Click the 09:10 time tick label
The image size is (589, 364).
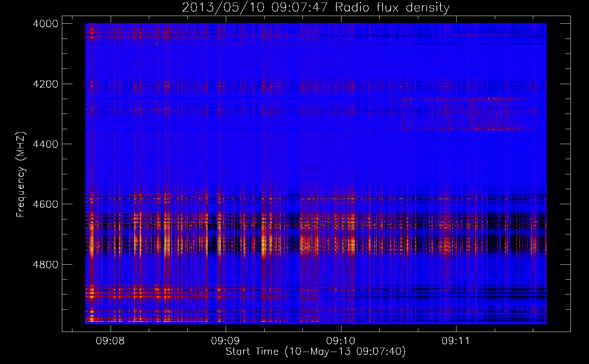341,341
